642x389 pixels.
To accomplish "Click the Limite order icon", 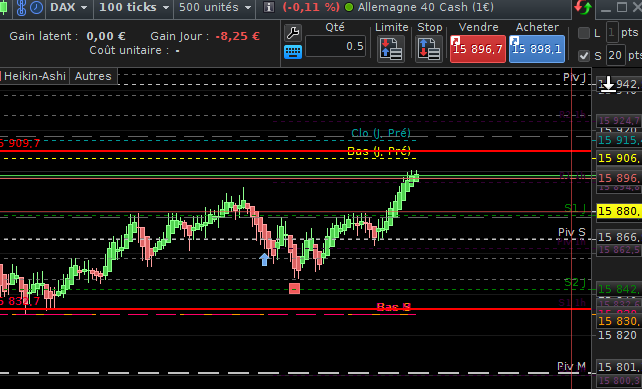I will point(391,49).
